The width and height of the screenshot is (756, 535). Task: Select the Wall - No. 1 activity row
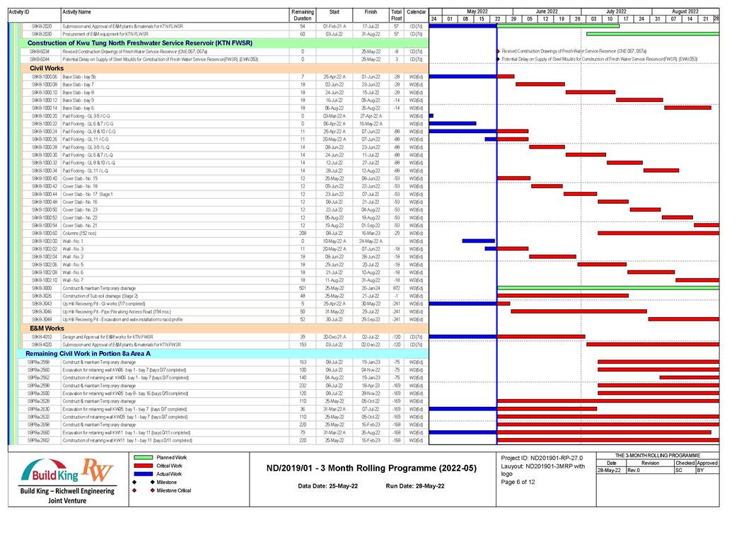coord(73,241)
